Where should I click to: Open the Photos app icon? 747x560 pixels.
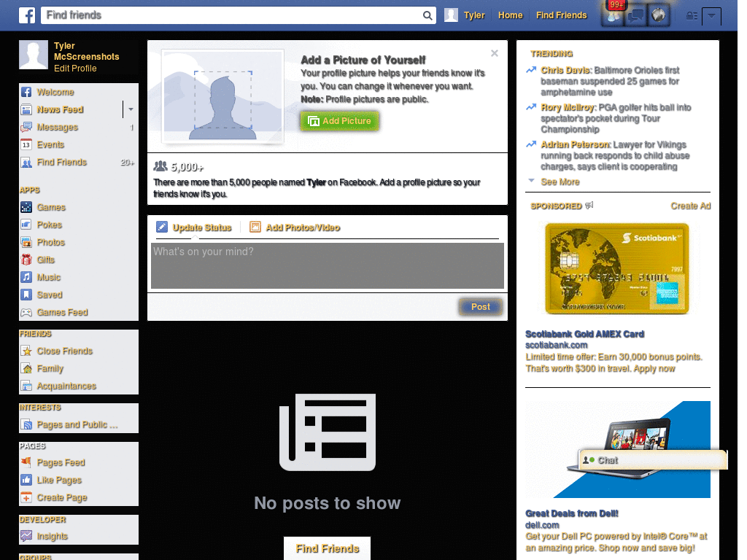(x=26, y=242)
